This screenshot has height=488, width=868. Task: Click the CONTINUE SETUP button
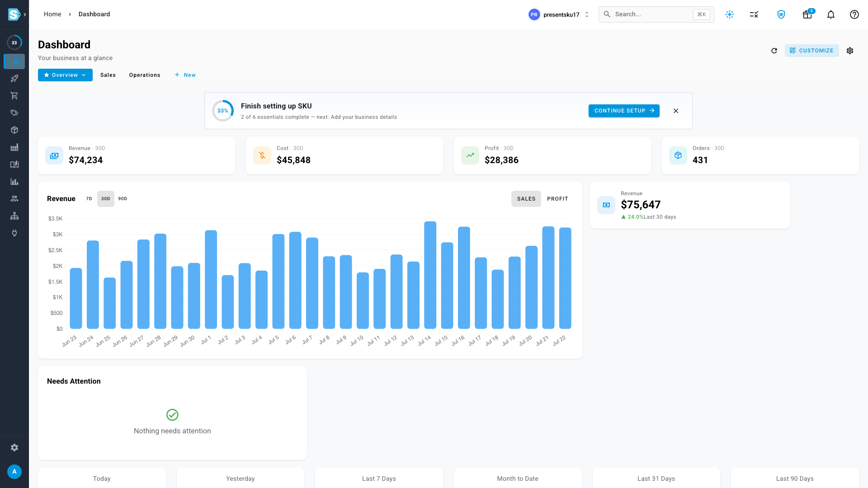click(624, 111)
